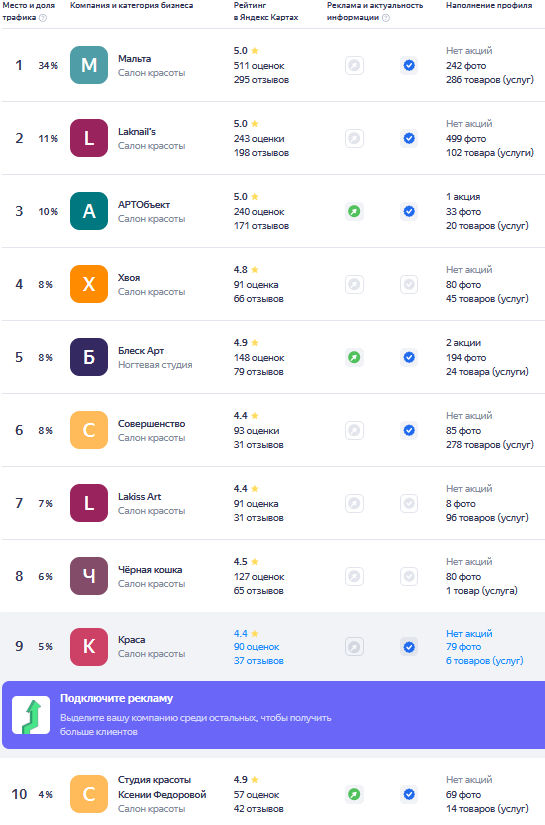
Task: Click blue verified checkmark in Краса row
Action: [409, 647]
